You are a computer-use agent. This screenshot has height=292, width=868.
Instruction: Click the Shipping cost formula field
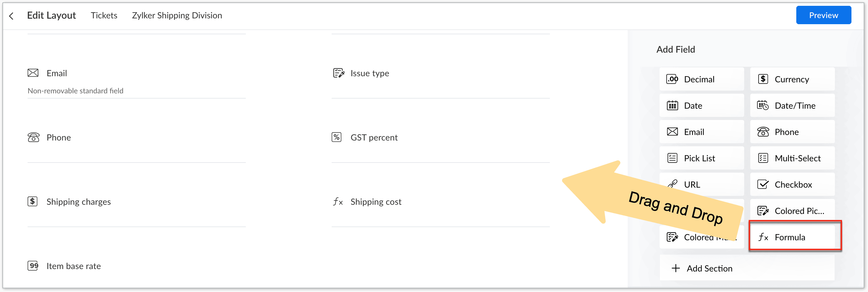pos(375,202)
